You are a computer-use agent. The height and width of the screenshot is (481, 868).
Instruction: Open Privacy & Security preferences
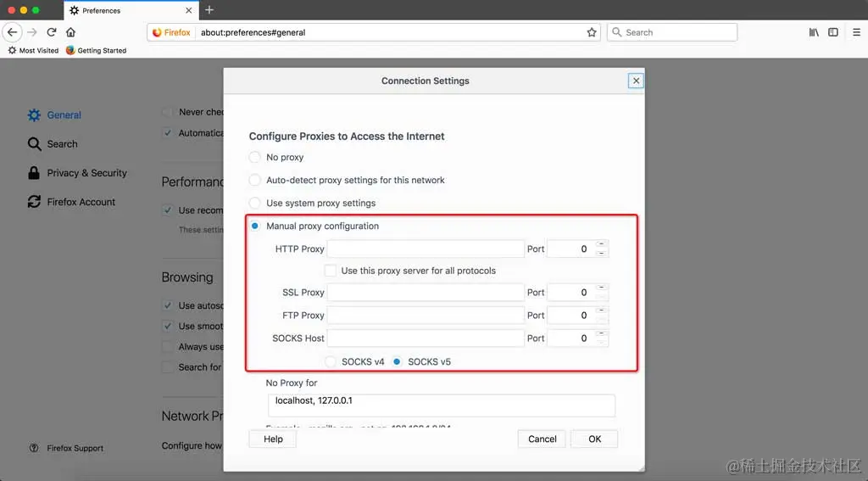tap(77, 173)
